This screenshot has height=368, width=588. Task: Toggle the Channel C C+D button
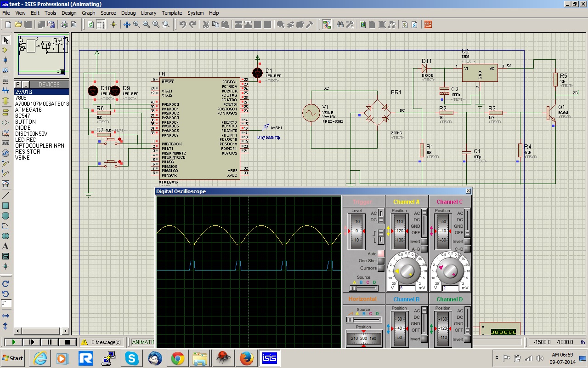[x=467, y=249]
